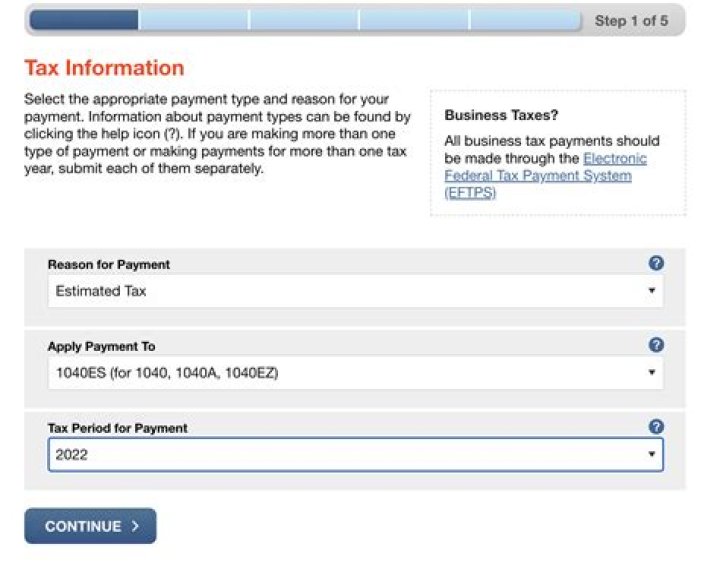Click the help icon for Reason for Payment
This screenshot has height=588, width=720.
pyautogui.click(x=656, y=263)
